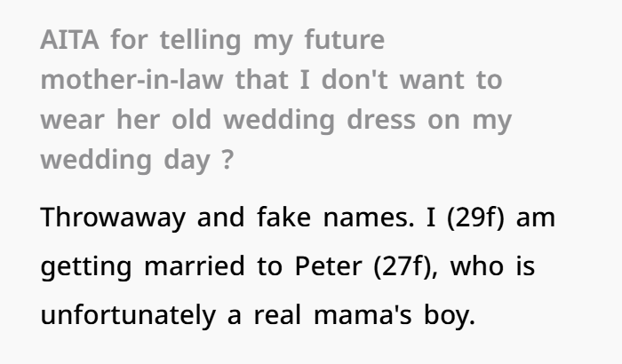Click the word "names." in the first body line
Screen dimensions: 622x364
(369, 218)
